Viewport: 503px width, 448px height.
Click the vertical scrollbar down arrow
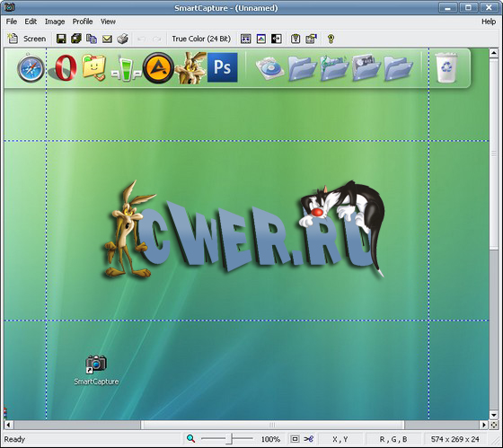[494, 416]
